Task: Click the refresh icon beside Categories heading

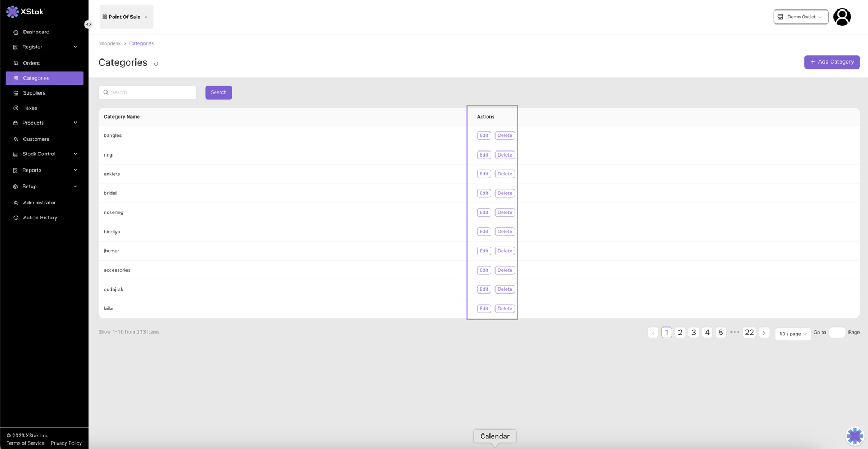Action: click(156, 64)
